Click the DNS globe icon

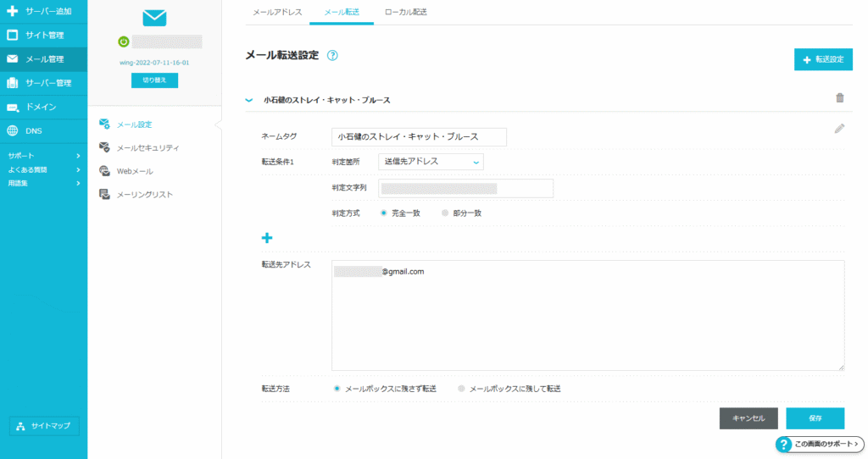tap(12, 131)
